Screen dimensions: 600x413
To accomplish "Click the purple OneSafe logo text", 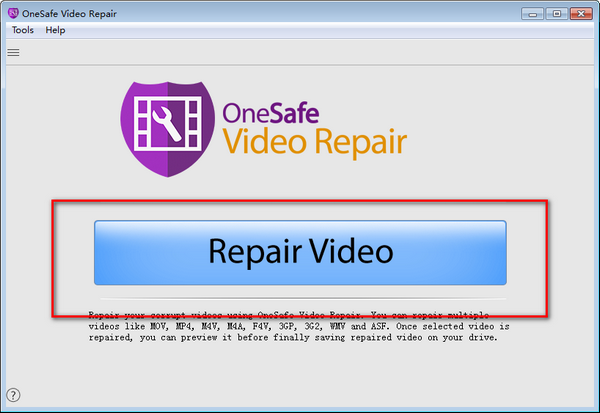I will click(271, 113).
